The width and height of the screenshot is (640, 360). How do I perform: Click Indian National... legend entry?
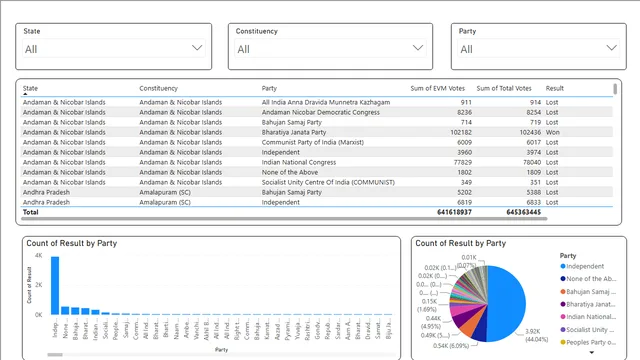(588, 317)
